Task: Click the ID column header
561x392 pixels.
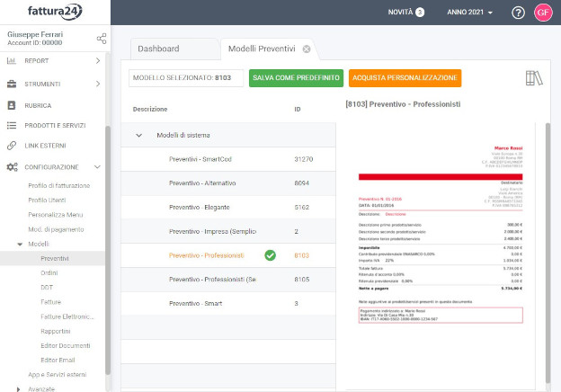Action: tap(298, 109)
